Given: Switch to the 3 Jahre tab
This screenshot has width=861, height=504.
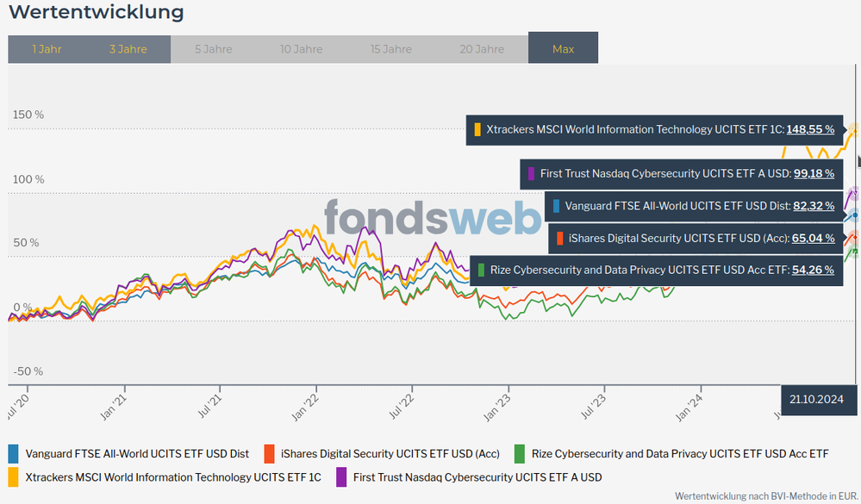Looking at the screenshot, I should [x=128, y=49].
